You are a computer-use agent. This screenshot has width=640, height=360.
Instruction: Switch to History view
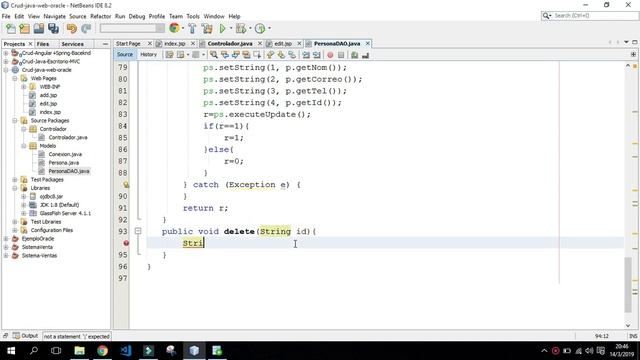click(148, 55)
